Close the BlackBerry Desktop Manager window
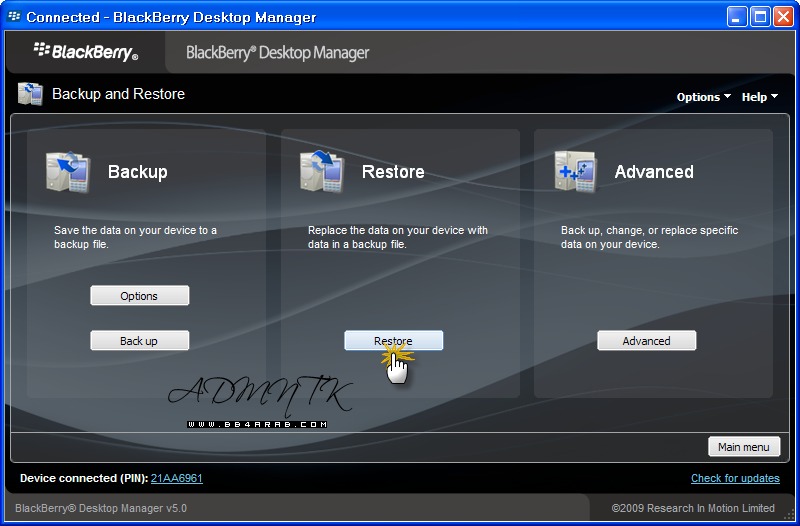 point(782,17)
